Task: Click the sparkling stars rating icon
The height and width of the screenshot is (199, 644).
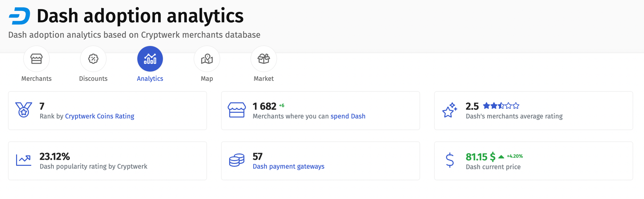Action: point(450,110)
